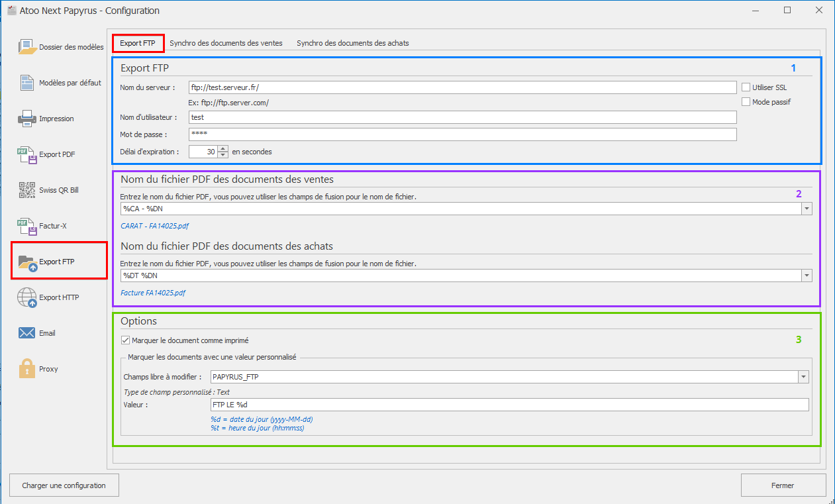Open the Impression printer icon
This screenshot has width=835, height=504.
(26, 119)
